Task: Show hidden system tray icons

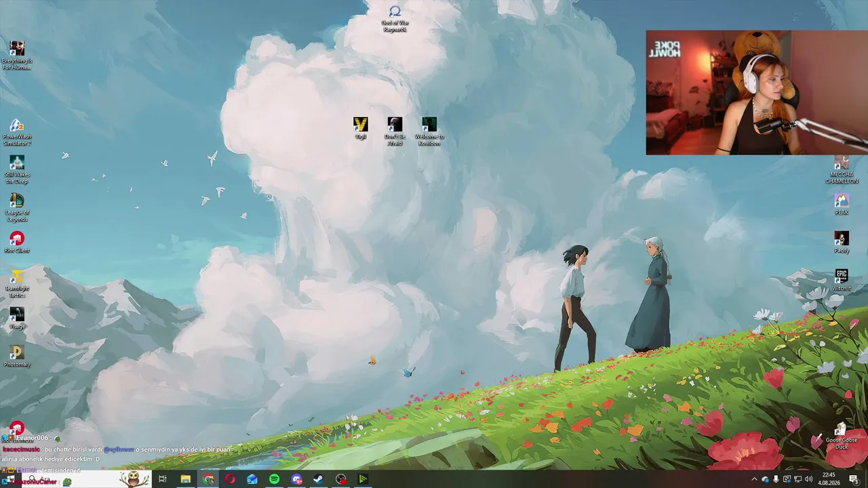Action: (754, 479)
